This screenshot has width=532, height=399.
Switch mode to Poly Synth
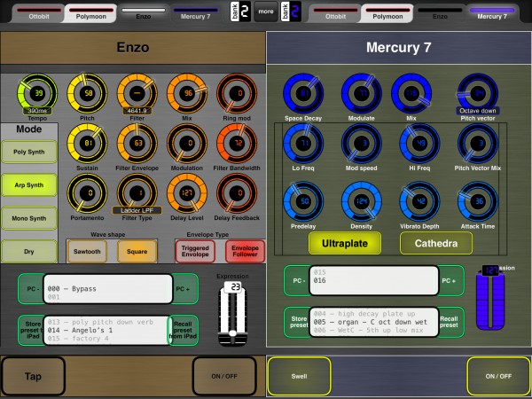[x=29, y=152]
